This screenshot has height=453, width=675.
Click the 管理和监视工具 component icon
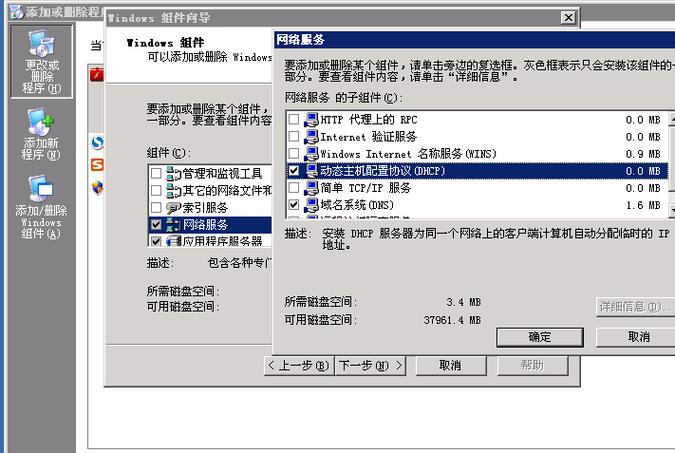tap(173, 174)
